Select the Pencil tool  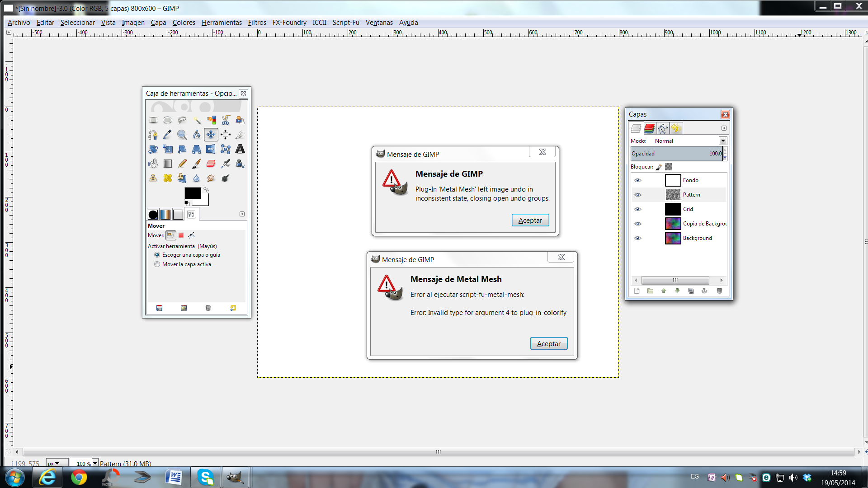182,164
